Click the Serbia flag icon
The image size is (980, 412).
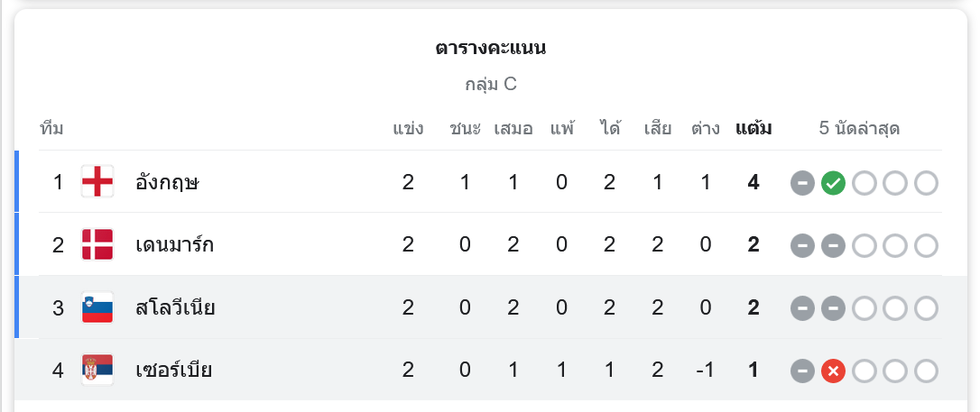[x=97, y=370]
